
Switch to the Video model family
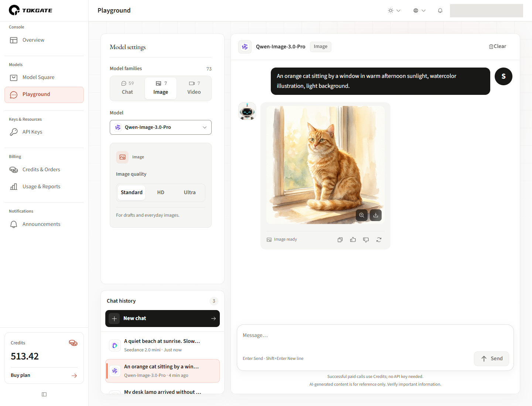[194, 88]
